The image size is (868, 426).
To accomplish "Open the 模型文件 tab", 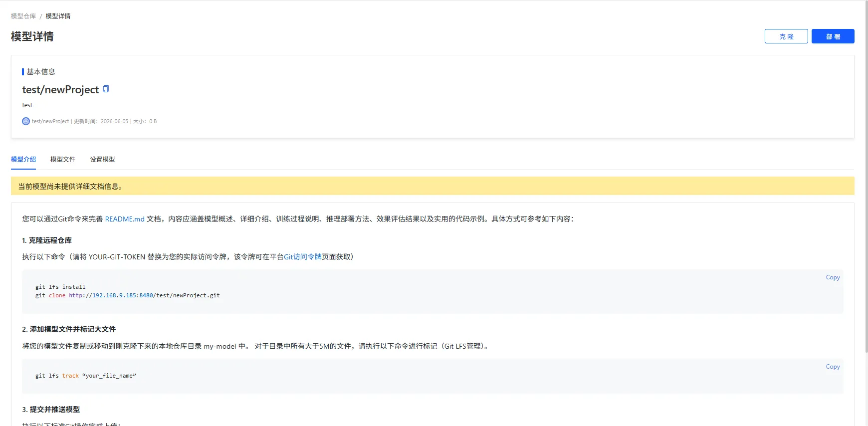I will click(63, 159).
